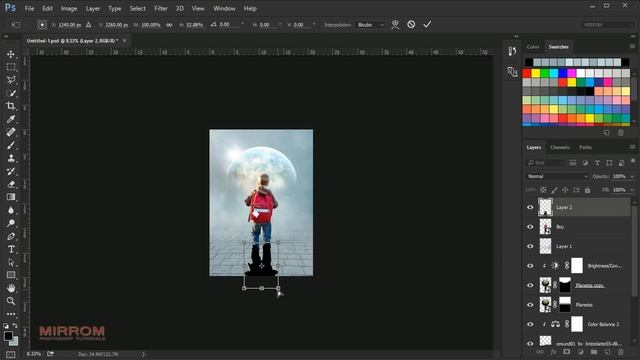The image size is (640, 360).
Task: Select the Blur tool
Action: click(11, 210)
